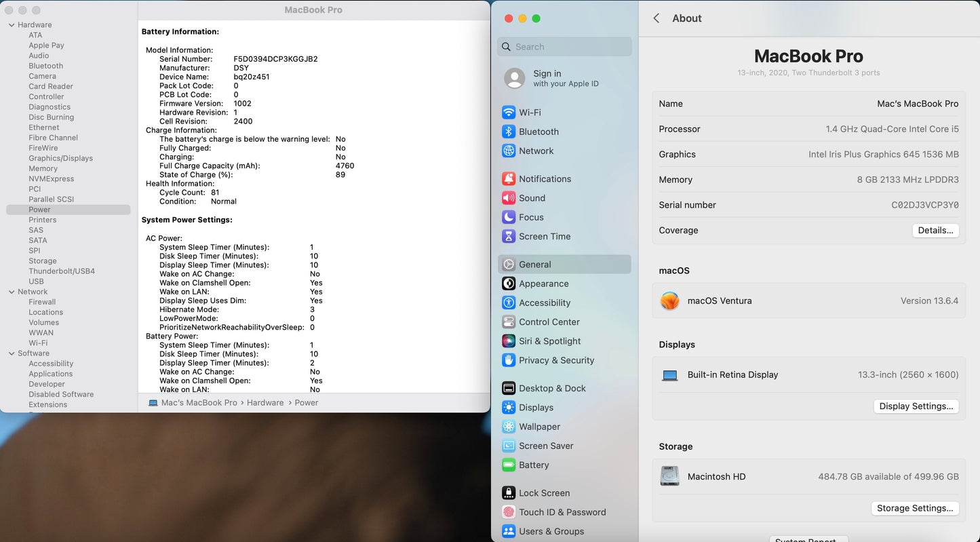Viewport: 980px width, 542px height.
Task: Collapse the Network section disclosure triangle
Action: coord(12,292)
